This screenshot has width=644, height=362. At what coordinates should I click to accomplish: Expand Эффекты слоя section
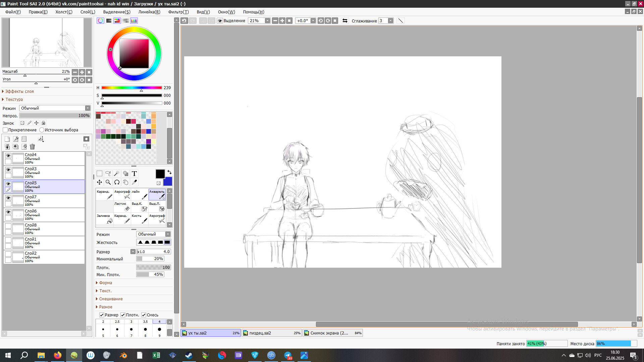coord(19,92)
